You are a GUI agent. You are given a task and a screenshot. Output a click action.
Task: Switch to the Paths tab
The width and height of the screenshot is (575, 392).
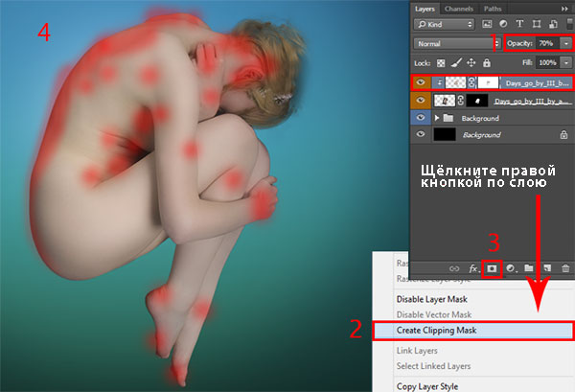(x=493, y=9)
